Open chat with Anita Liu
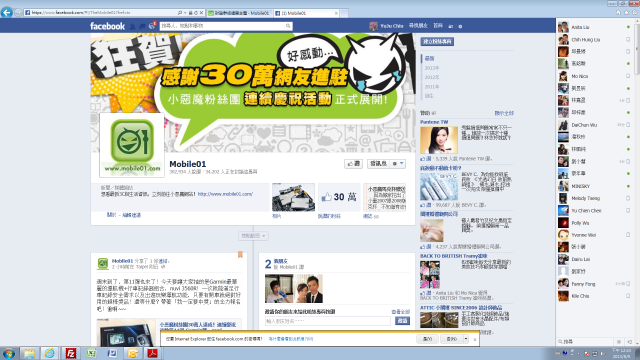Viewport: 640px width, 360px height. point(594,27)
